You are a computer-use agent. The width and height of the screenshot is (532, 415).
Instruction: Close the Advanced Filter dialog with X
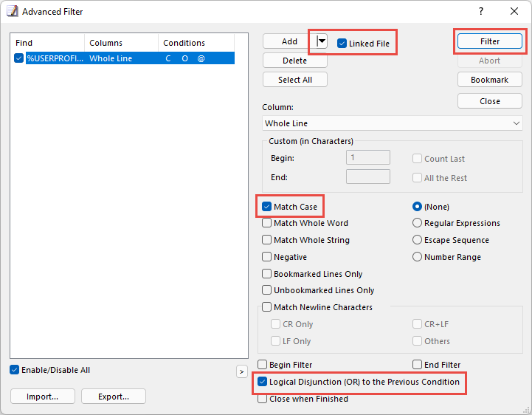coord(514,11)
